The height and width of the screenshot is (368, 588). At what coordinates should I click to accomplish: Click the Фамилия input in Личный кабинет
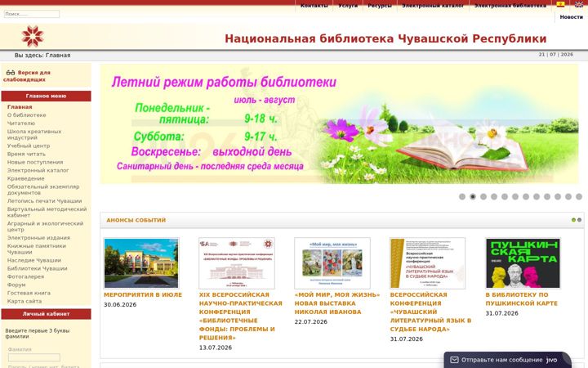34,357
